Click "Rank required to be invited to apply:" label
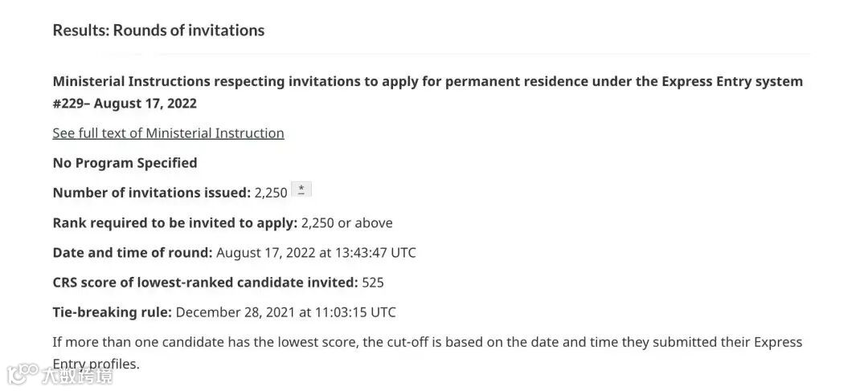Screen dimensions: 868x391 (175, 223)
